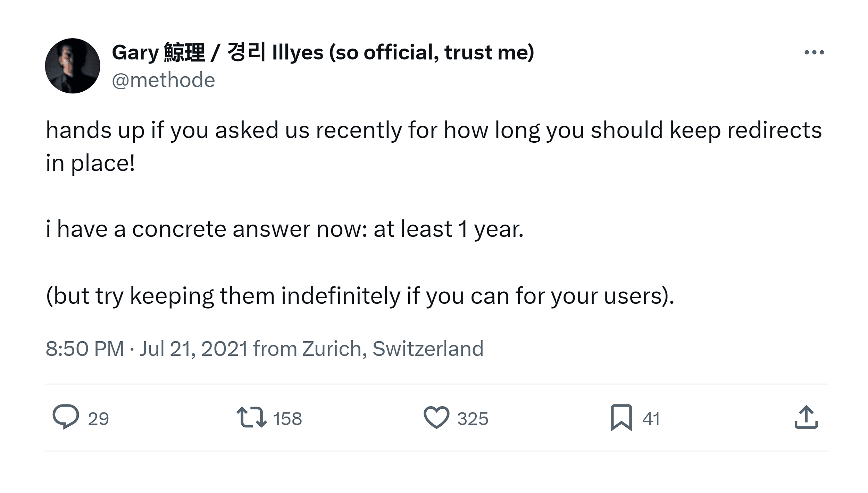
Task: Click the Jul 21, 2021 date
Action: [193, 349]
